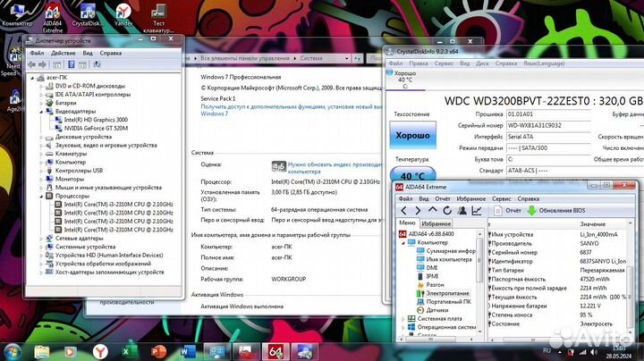Click the 40 °C temperature button
Image resolution: width=644 pixels, height=361 pixels.
[412, 174]
